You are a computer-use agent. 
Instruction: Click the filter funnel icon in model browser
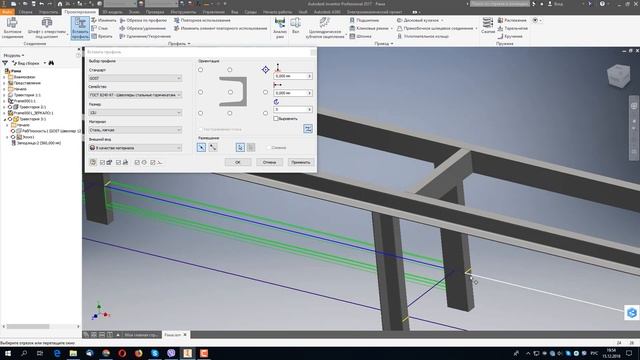point(5,63)
